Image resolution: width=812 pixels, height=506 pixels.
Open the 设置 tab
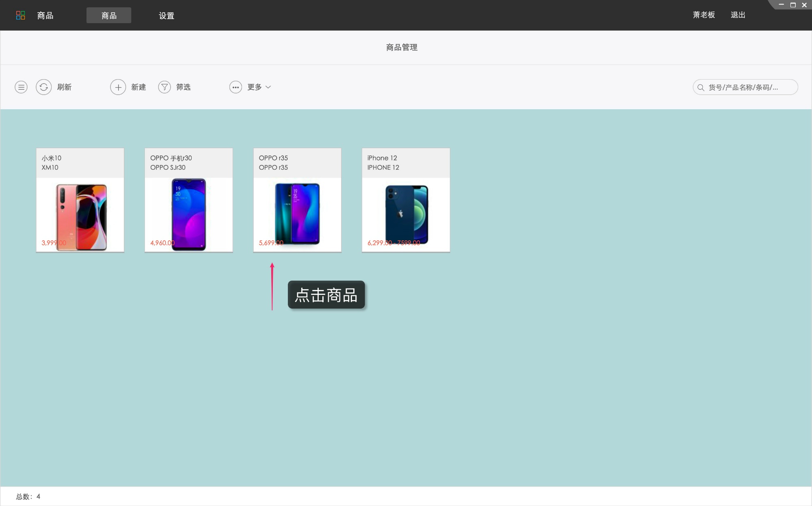pyautogui.click(x=166, y=15)
